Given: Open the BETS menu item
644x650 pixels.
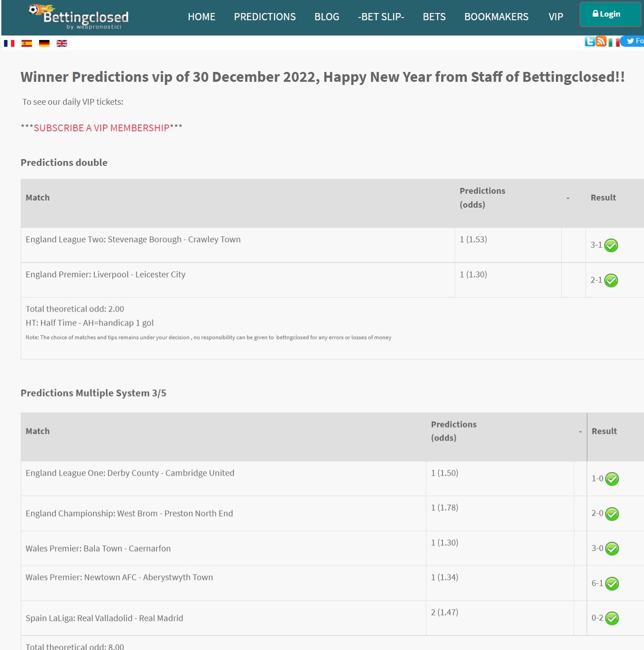Looking at the screenshot, I should click(x=434, y=17).
